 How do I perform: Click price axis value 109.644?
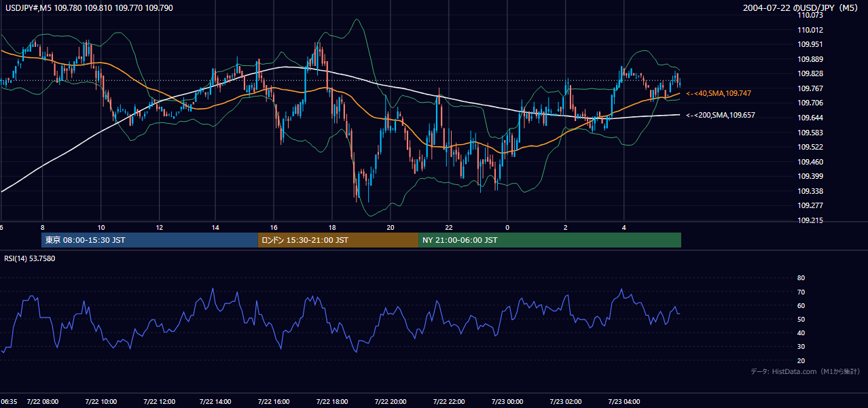point(811,118)
